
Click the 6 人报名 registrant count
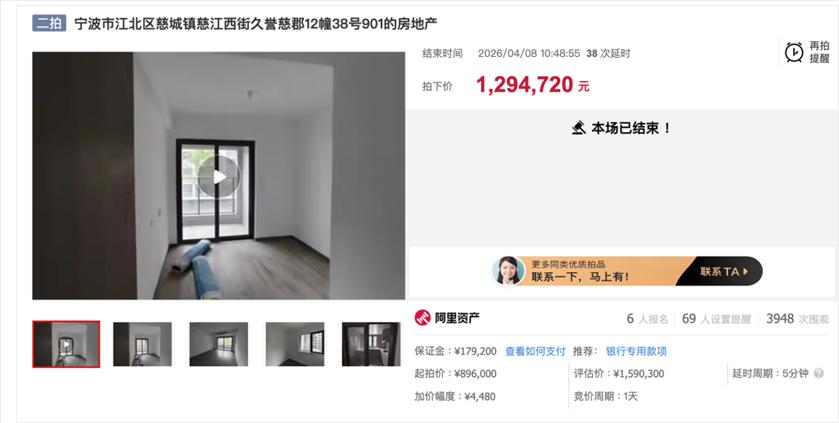coord(647,319)
